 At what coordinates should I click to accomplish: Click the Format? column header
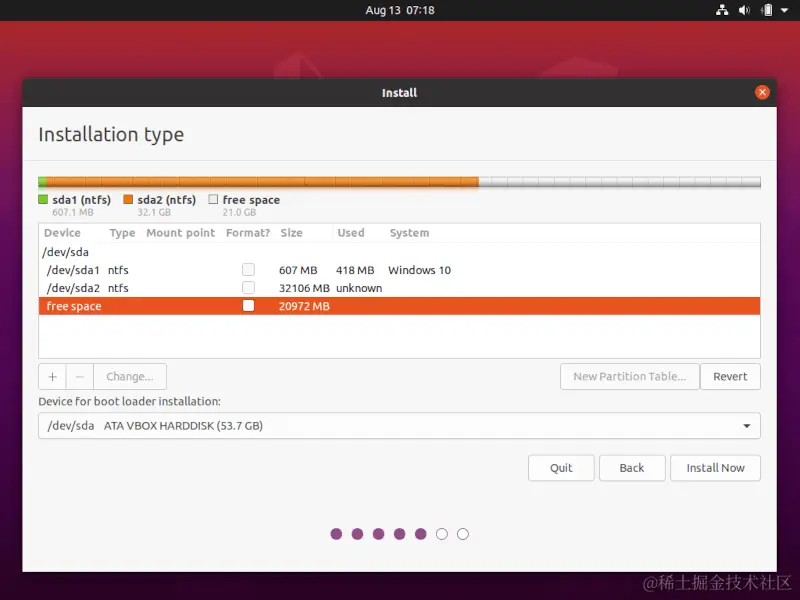(248, 233)
